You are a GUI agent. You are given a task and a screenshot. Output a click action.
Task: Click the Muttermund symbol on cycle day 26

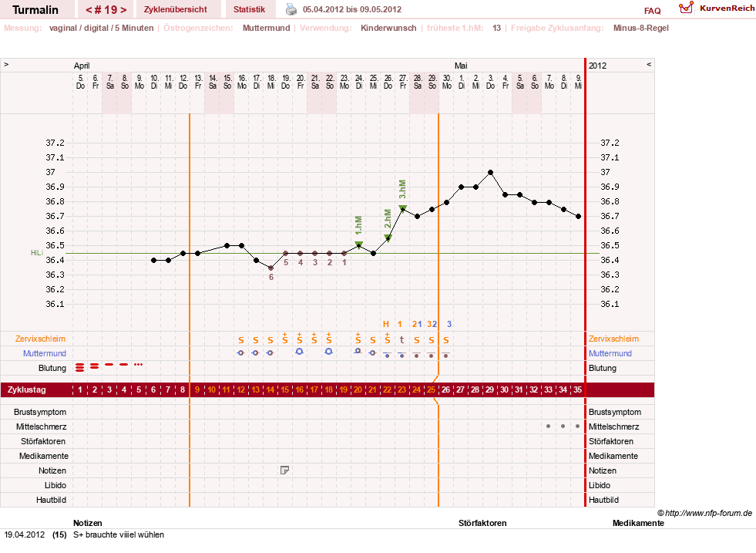[446, 355]
